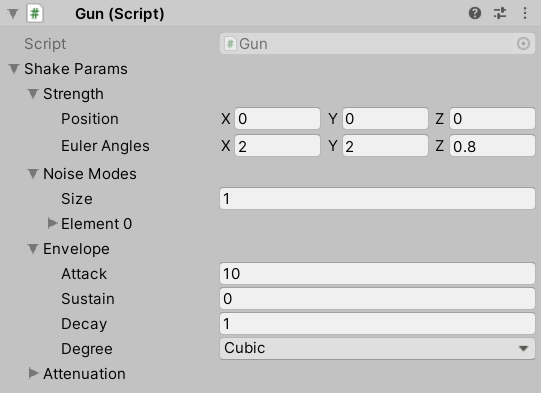Click the Noise Modes Size field
The height and width of the screenshot is (393, 541).
(x=377, y=198)
